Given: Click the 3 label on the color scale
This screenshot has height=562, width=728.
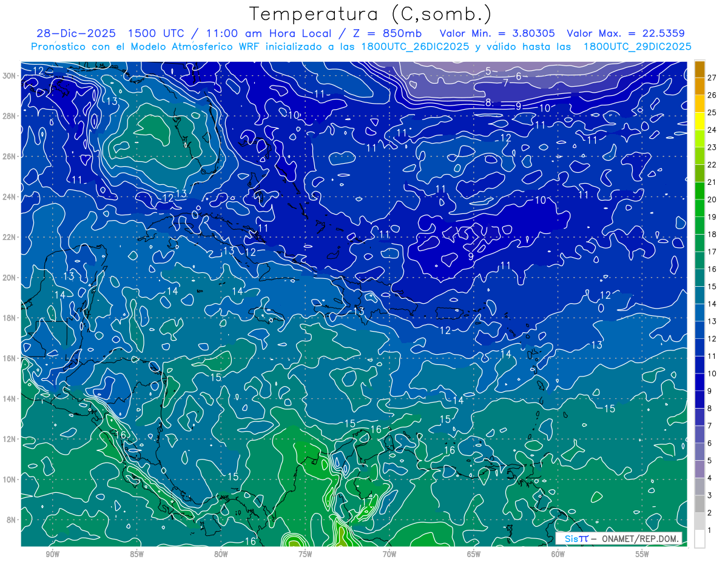Looking at the screenshot, I should (x=710, y=496).
